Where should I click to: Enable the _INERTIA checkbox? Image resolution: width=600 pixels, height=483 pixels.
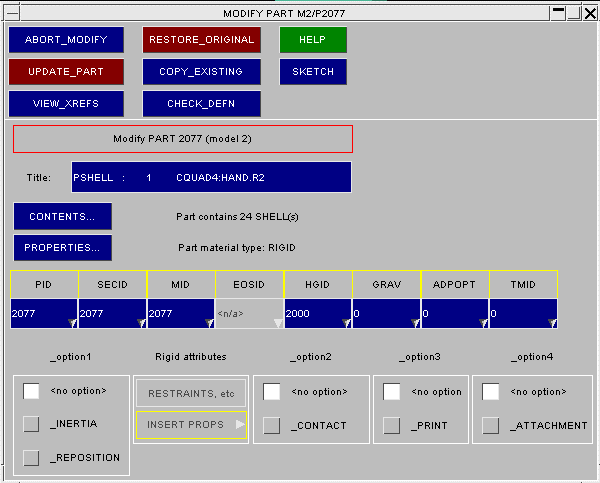point(31,424)
